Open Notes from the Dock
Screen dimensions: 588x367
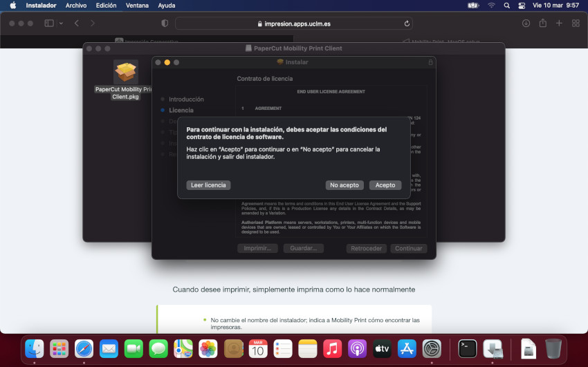coord(308,349)
